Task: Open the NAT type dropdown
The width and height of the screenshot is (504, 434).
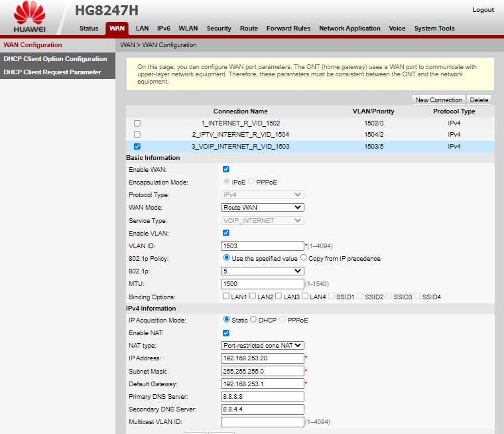Action: [x=262, y=345]
